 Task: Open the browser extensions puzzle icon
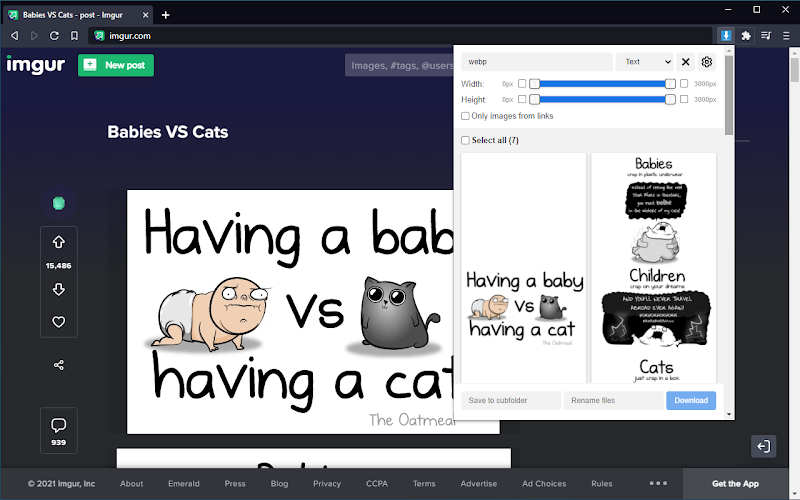746,36
